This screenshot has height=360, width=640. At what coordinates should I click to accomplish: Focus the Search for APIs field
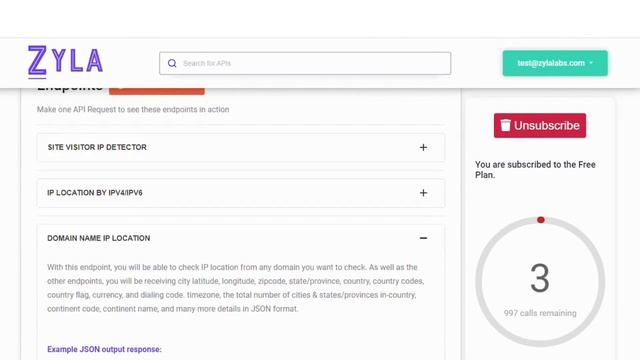pyautogui.click(x=305, y=63)
